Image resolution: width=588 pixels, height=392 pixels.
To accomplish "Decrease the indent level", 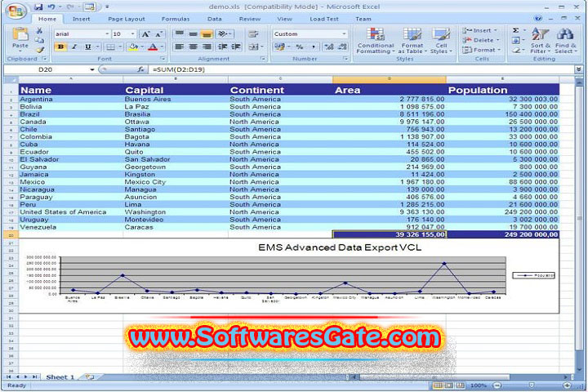I will coord(222,47).
